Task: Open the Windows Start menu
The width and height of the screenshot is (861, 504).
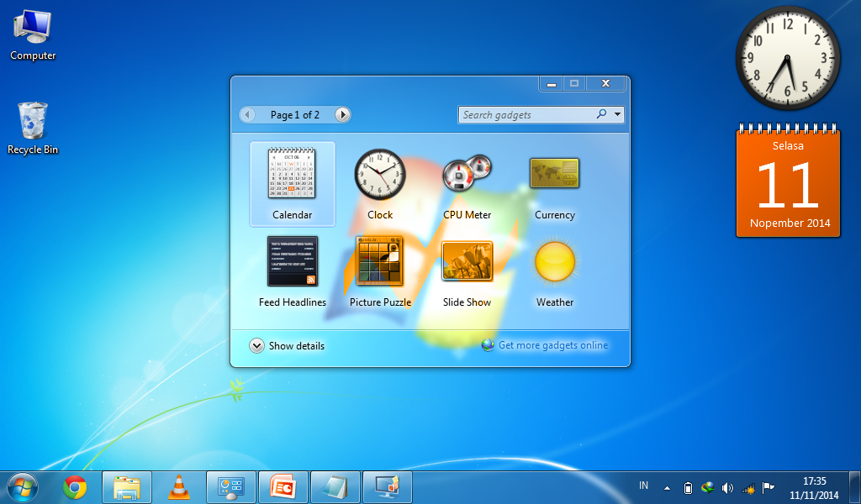Action: point(23,487)
